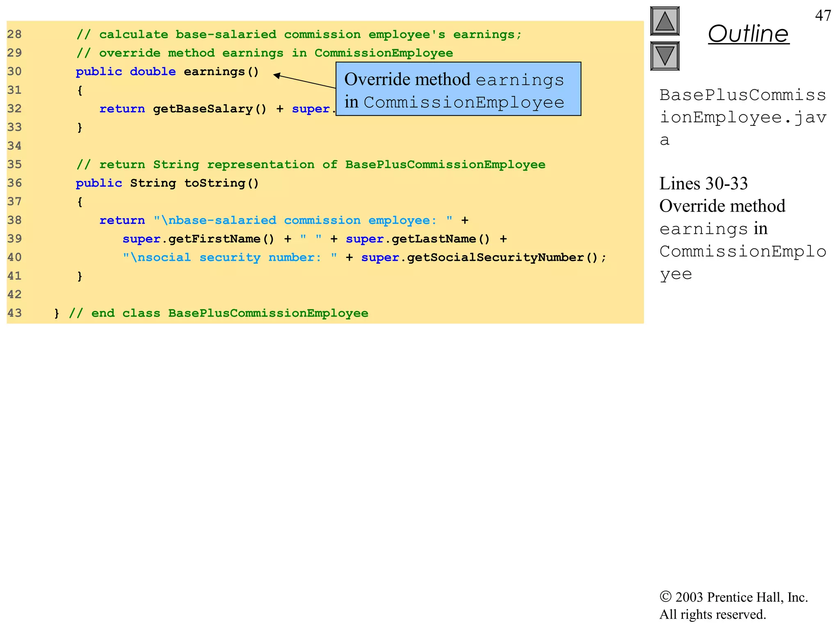The height and width of the screenshot is (630, 840).
Task: Click the social security number string literal
Action: [x=230, y=258]
